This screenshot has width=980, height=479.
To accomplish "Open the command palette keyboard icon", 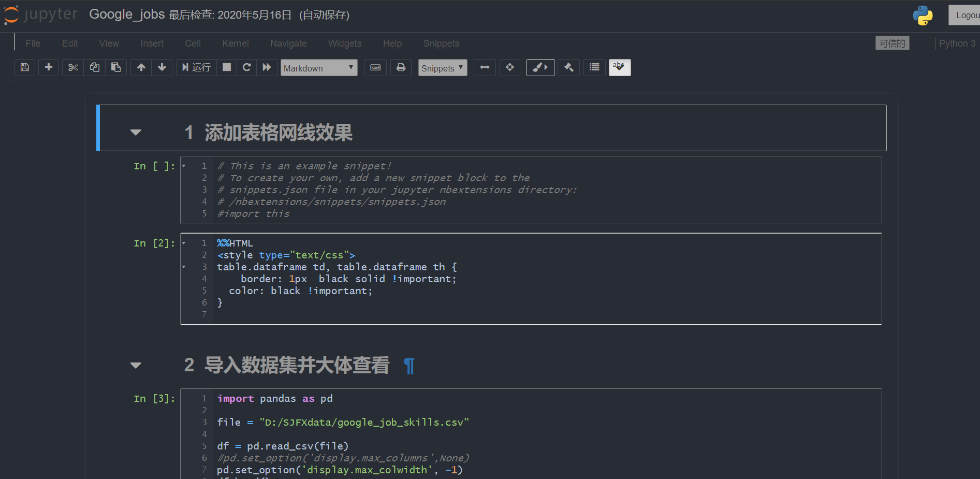I will pos(375,67).
